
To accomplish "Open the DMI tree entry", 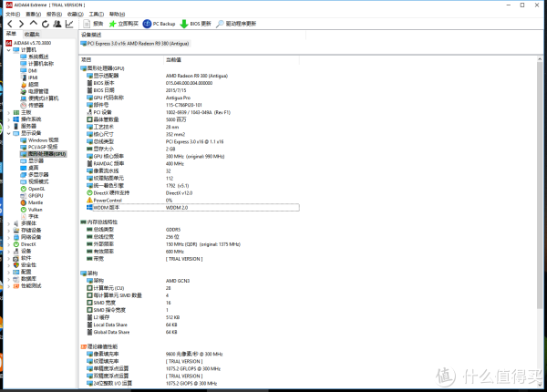I will pyautogui.click(x=28, y=70).
